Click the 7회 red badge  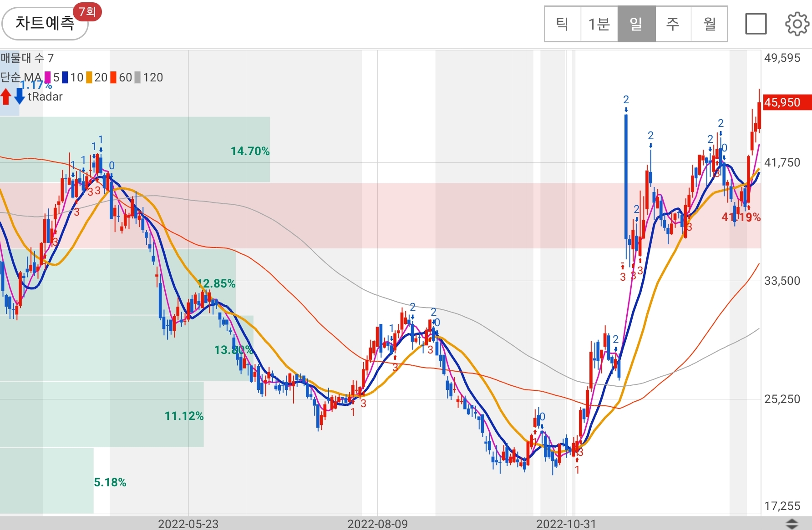coord(87,11)
